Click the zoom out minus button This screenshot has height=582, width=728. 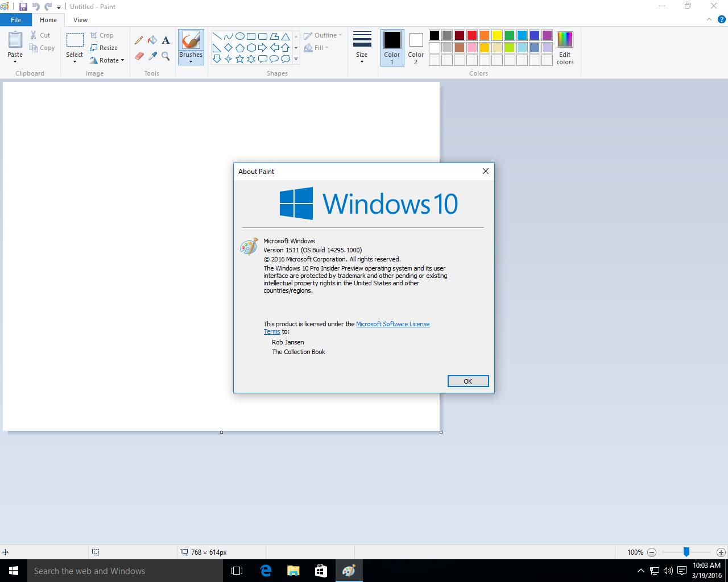[652, 552]
